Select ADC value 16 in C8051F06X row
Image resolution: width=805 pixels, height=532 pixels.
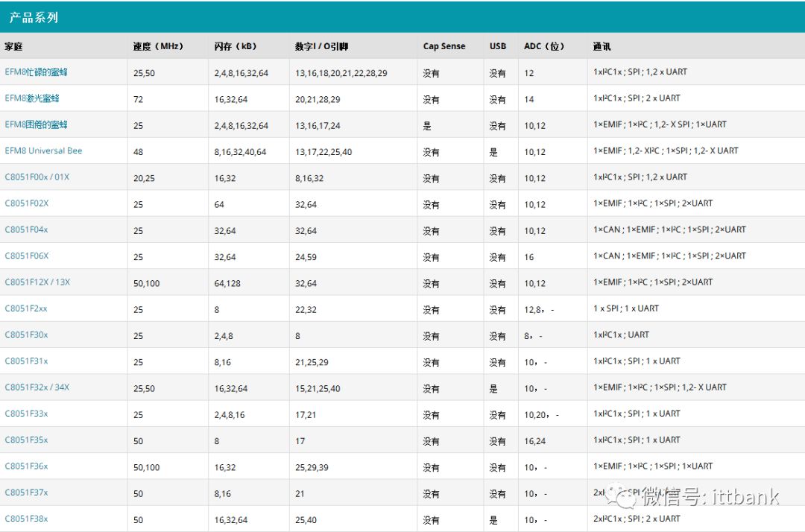[x=528, y=257]
